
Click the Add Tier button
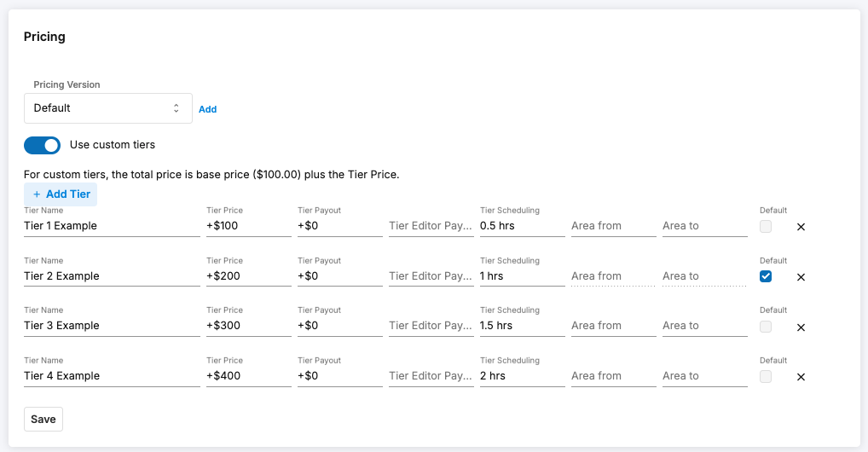pyautogui.click(x=61, y=194)
